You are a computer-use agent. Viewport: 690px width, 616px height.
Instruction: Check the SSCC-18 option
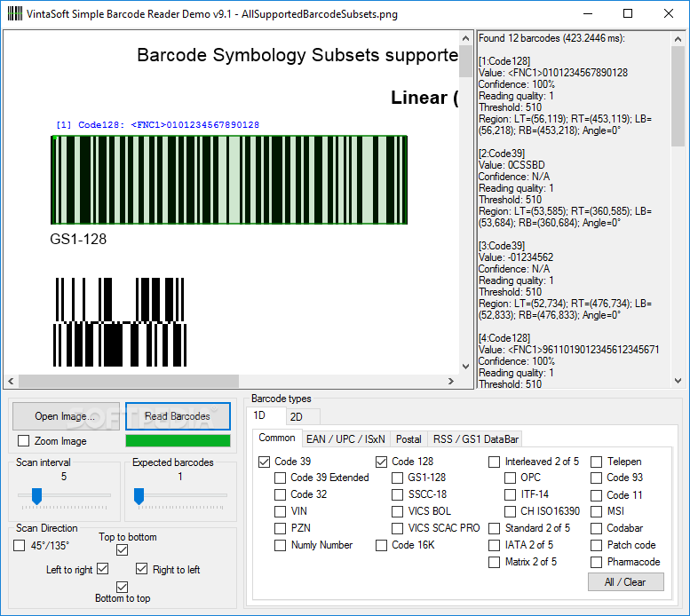pos(397,494)
